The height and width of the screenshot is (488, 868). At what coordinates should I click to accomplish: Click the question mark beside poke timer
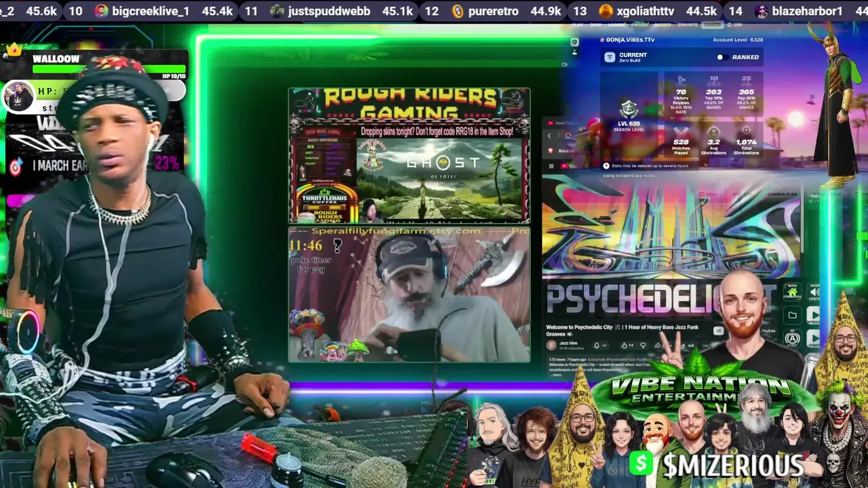(337, 246)
